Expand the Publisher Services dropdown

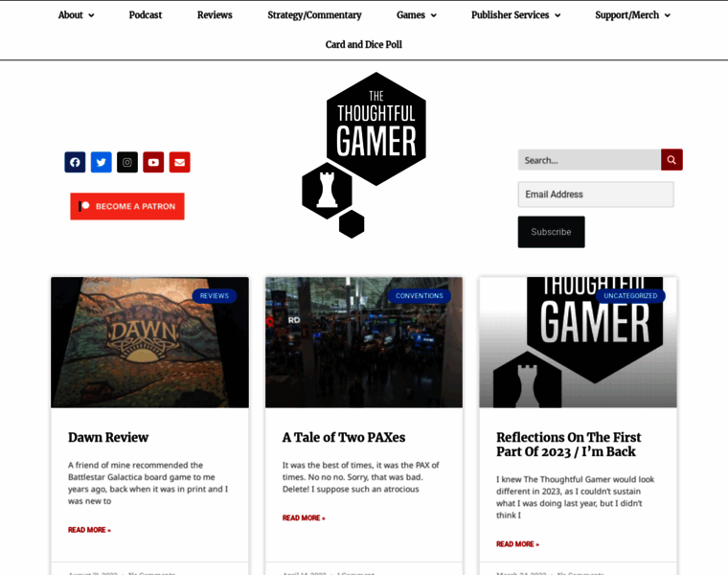[515, 15]
